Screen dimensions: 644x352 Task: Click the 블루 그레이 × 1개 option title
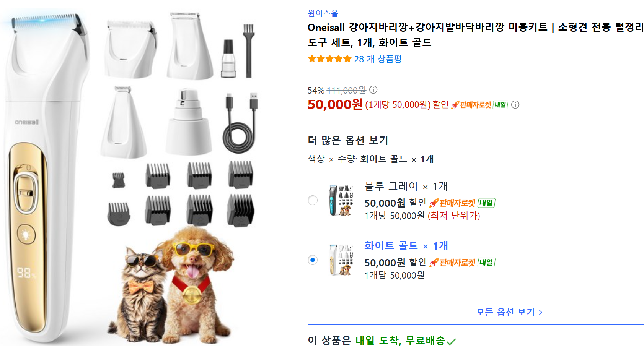(406, 186)
